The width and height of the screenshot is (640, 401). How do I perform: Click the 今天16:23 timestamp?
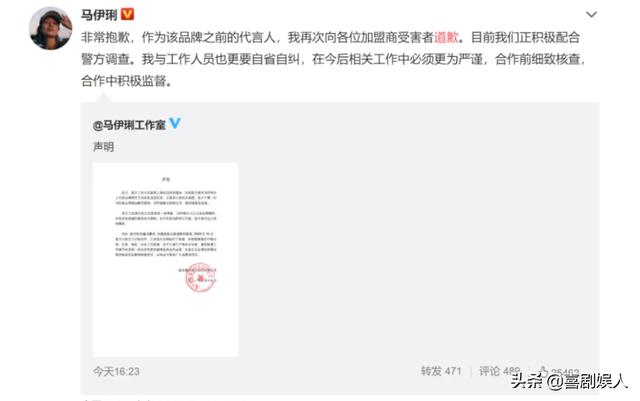116,371
